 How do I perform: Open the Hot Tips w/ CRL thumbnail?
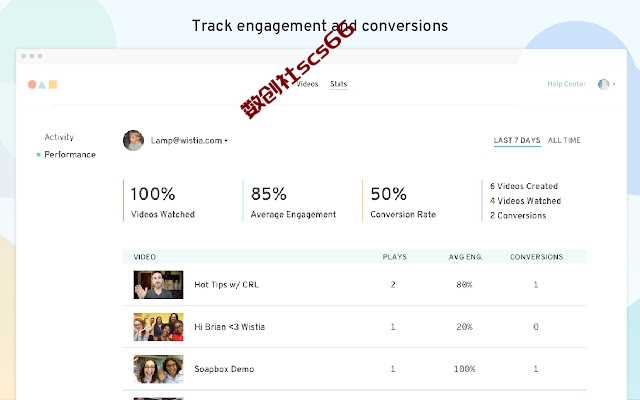pos(158,285)
